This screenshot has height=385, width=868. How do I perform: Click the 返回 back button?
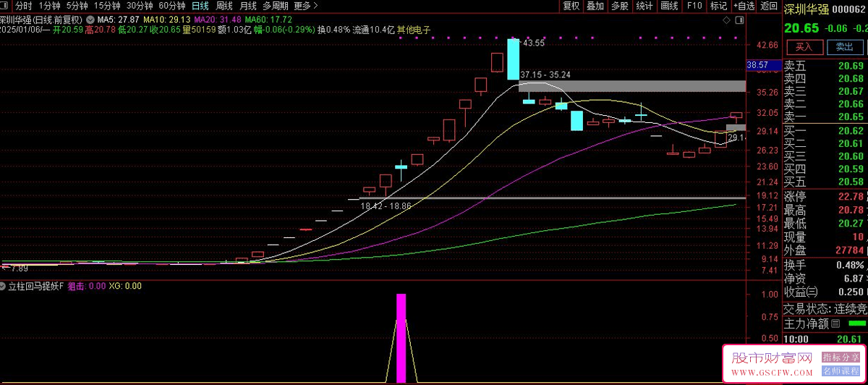769,5
